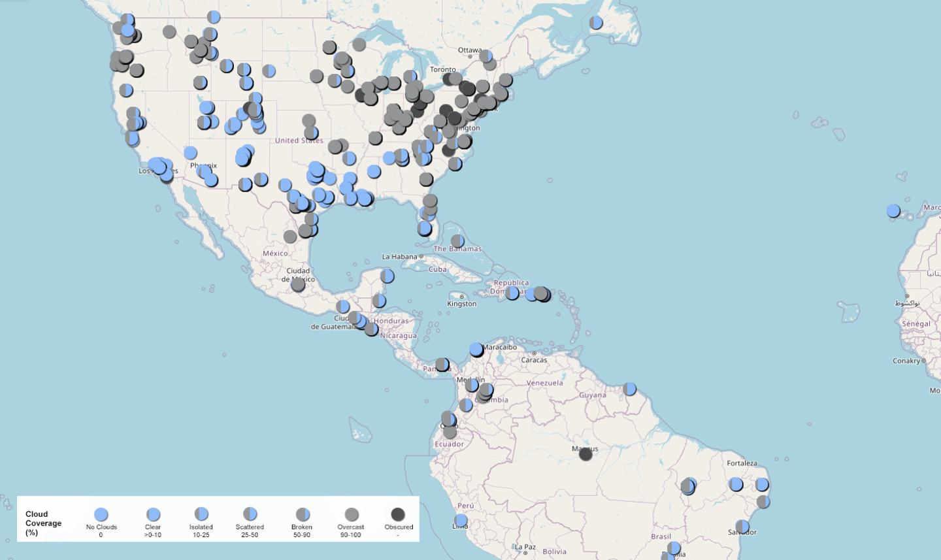Click the Cuba label on map
The image size is (941, 560).
tap(438, 269)
